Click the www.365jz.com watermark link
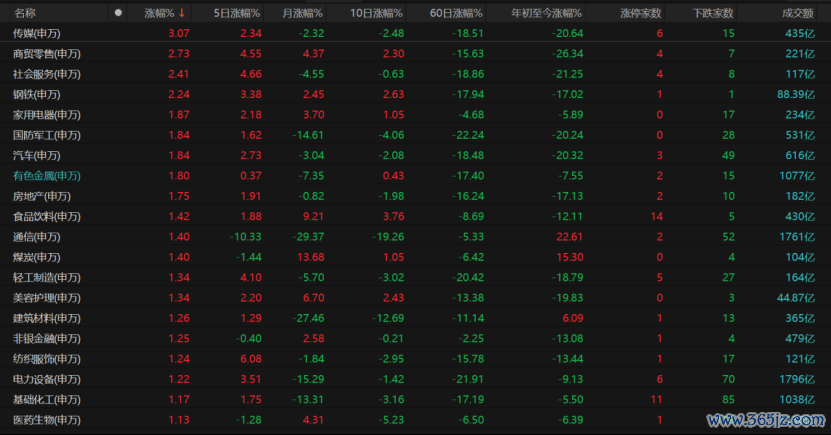The height and width of the screenshot is (435, 831). pos(765,420)
